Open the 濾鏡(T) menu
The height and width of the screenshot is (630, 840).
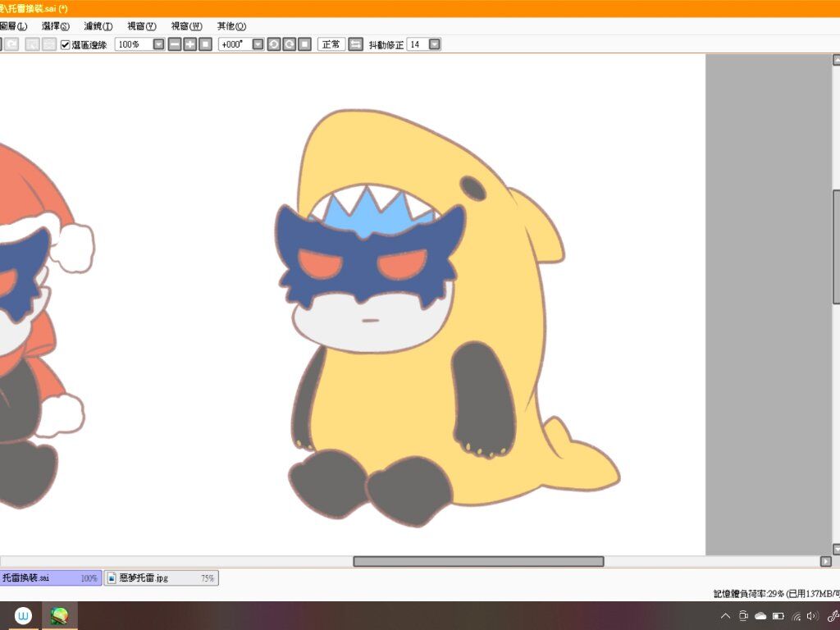point(98,25)
